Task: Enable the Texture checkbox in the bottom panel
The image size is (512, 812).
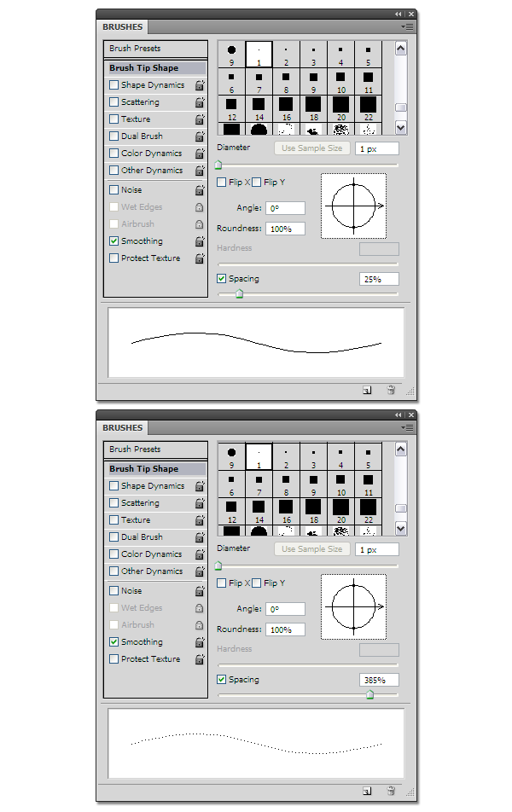Action: [114, 520]
